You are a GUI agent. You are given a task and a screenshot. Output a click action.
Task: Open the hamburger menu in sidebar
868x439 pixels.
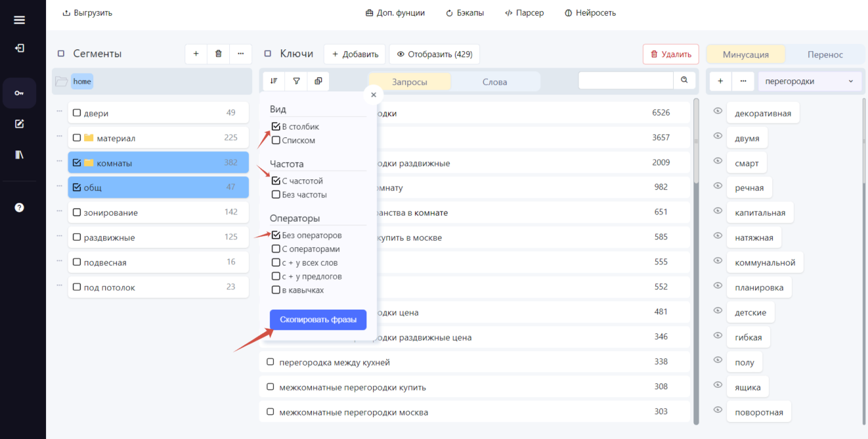(x=19, y=20)
